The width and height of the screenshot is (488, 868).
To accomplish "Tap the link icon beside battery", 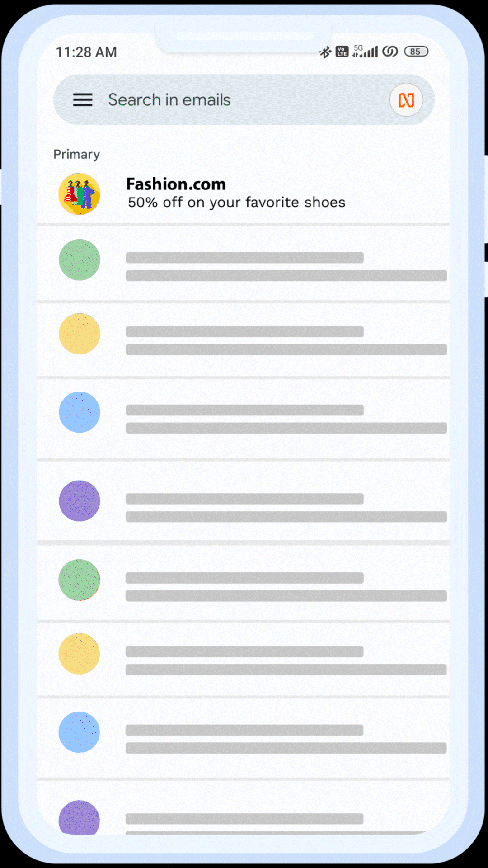I will 390,52.
